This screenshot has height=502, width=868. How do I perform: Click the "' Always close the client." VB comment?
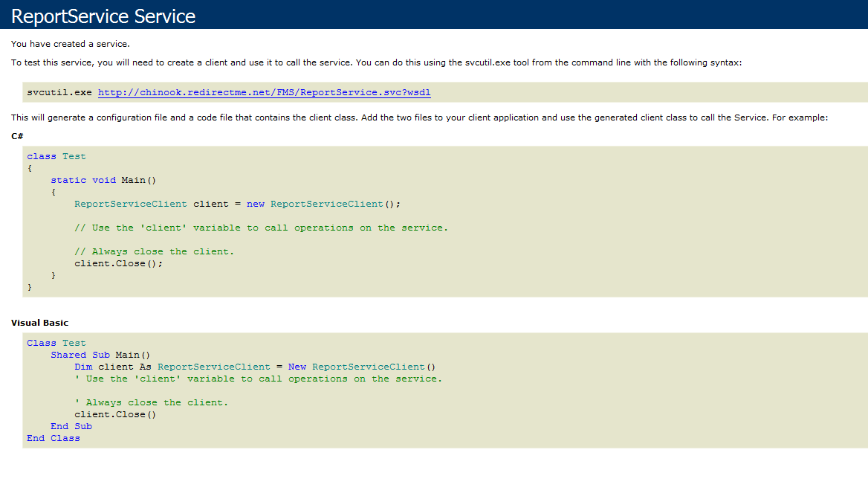click(x=152, y=403)
